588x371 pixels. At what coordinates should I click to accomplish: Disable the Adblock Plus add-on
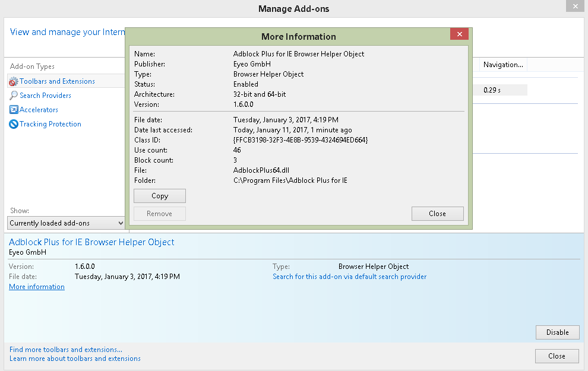click(x=557, y=332)
